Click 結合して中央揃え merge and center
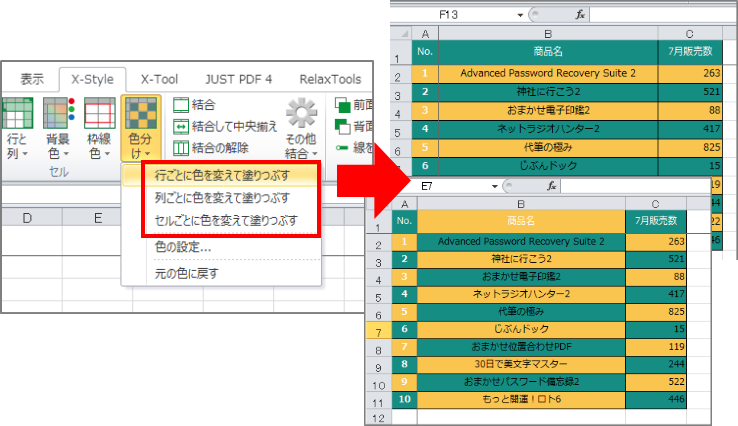 [225, 126]
